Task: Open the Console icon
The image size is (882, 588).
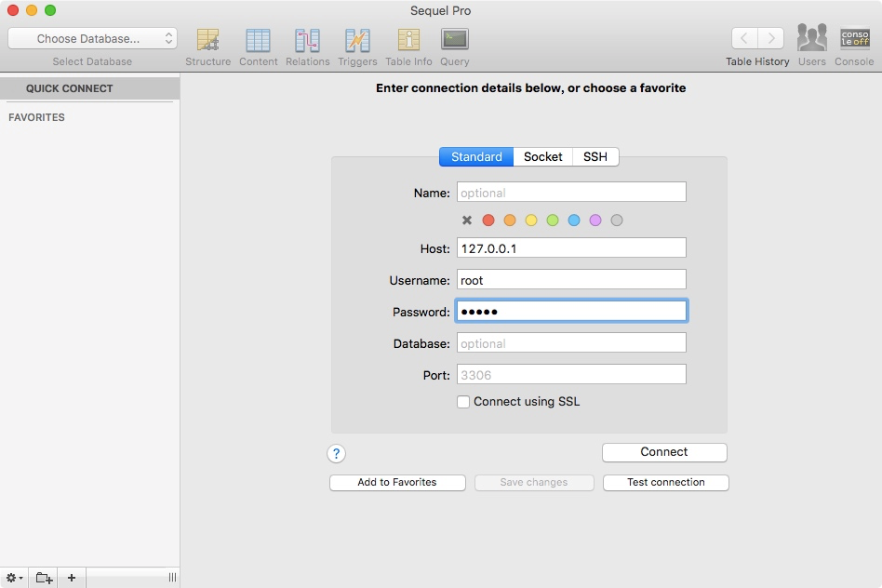Action: point(854,38)
